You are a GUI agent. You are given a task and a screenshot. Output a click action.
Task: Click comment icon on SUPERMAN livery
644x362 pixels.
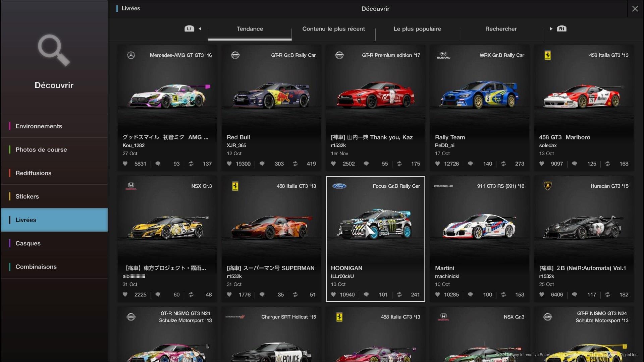coord(262,295)
